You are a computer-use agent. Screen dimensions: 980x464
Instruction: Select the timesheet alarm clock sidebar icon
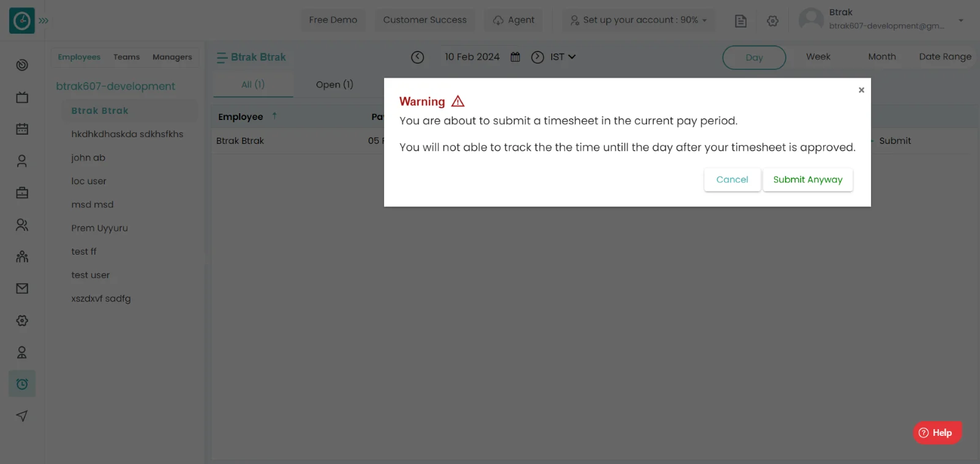[22, 384]
